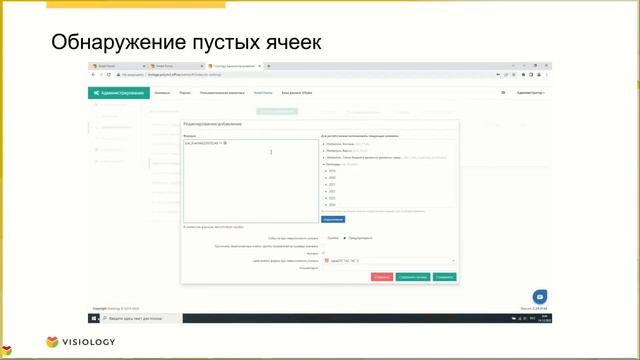Screen dimensions: 640x360
Task: Open the browser three-dot menu
Action: (x=547, y=75)
